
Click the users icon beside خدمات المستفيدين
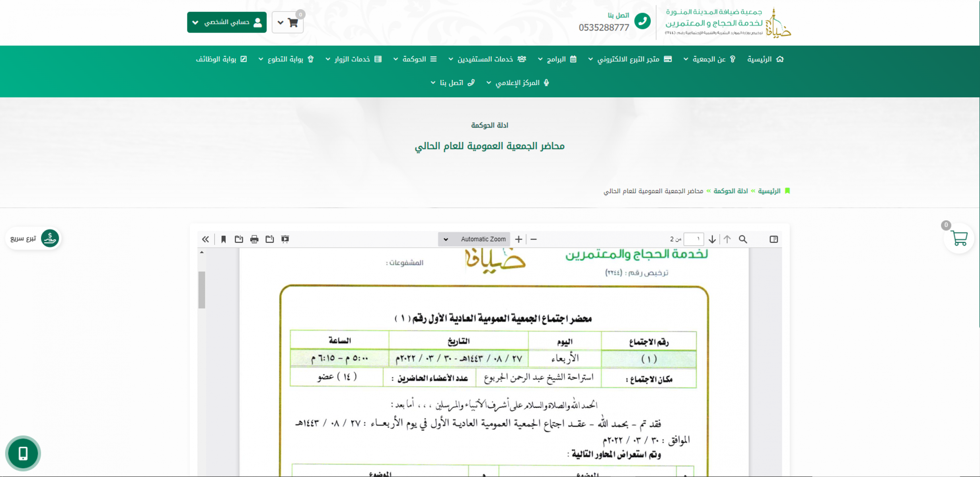pos(522,59)
